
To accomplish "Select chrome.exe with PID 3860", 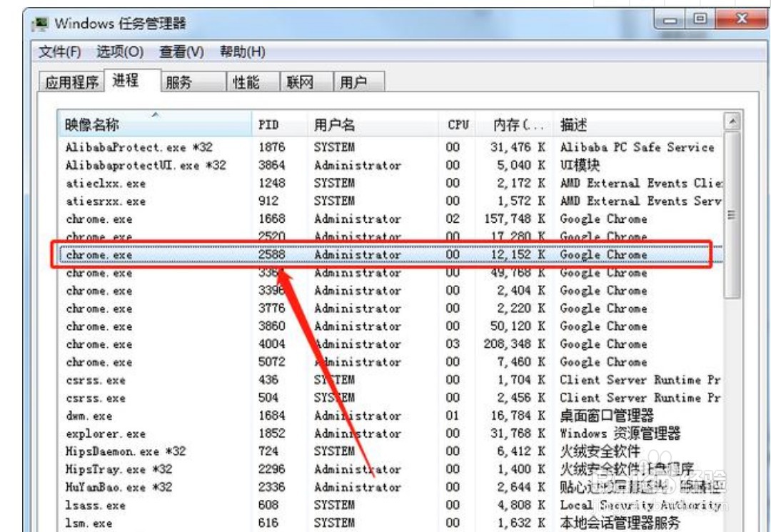I will (x=390, y=326).
